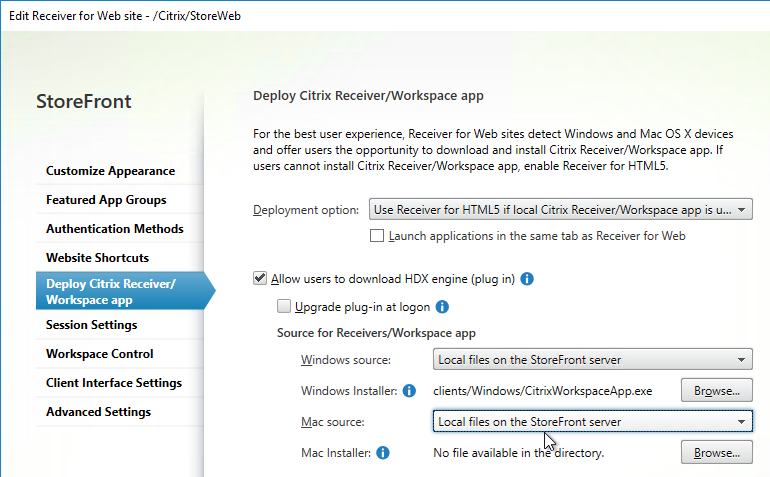This screenshot has height=477, width=770.
Task: Click the 'Mac source:' label
Action: pos(332,422)
